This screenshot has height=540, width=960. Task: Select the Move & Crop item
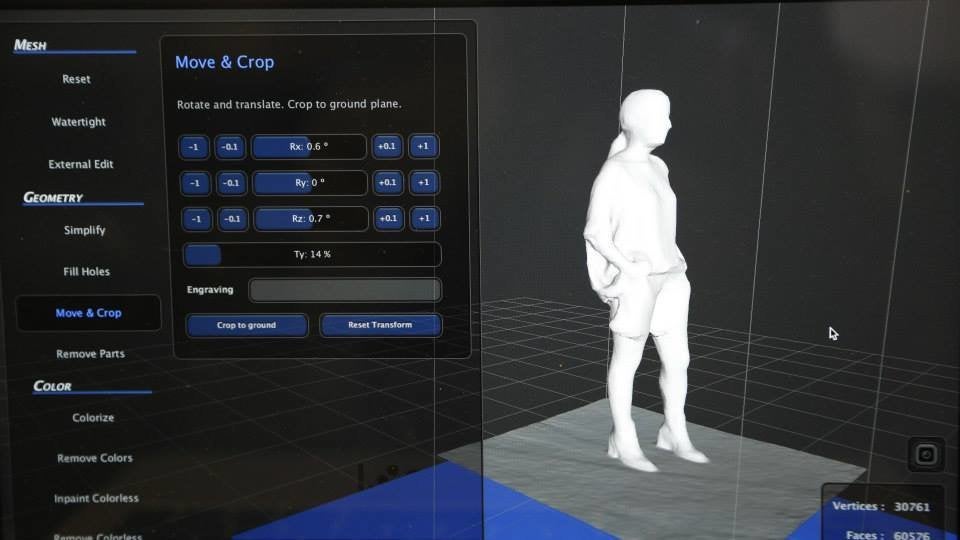coord(88,313)
